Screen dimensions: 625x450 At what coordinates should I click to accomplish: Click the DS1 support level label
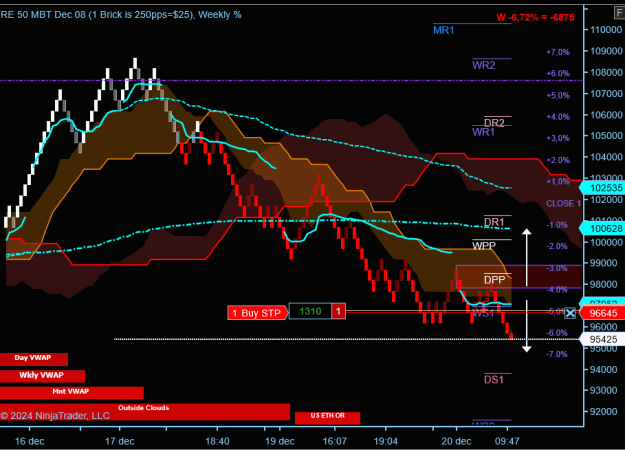[x=493, y=379]
